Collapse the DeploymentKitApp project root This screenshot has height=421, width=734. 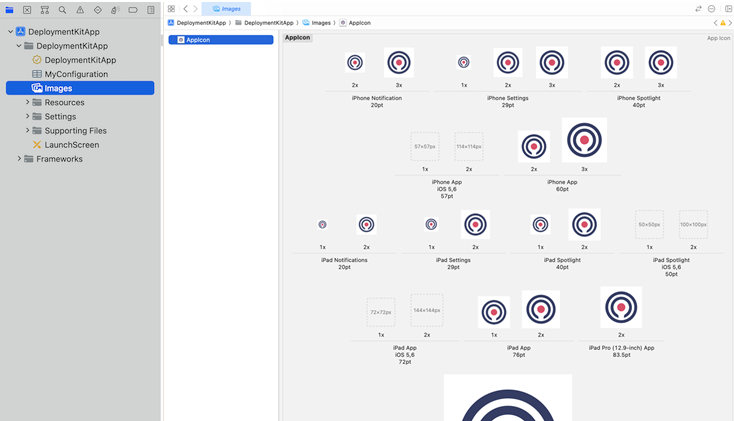[x=10, y=32]
